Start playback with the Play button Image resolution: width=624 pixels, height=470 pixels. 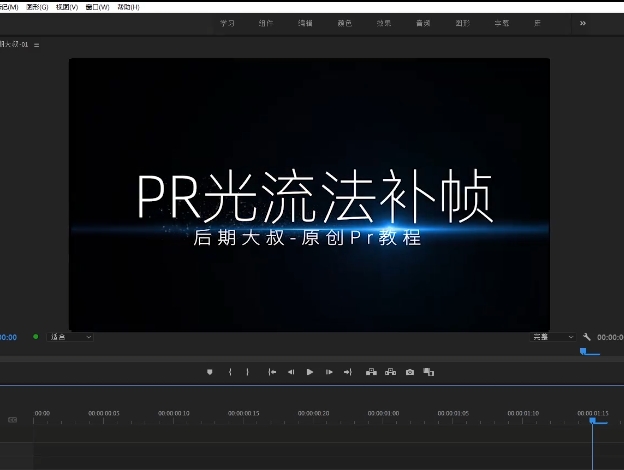[310, 372]
